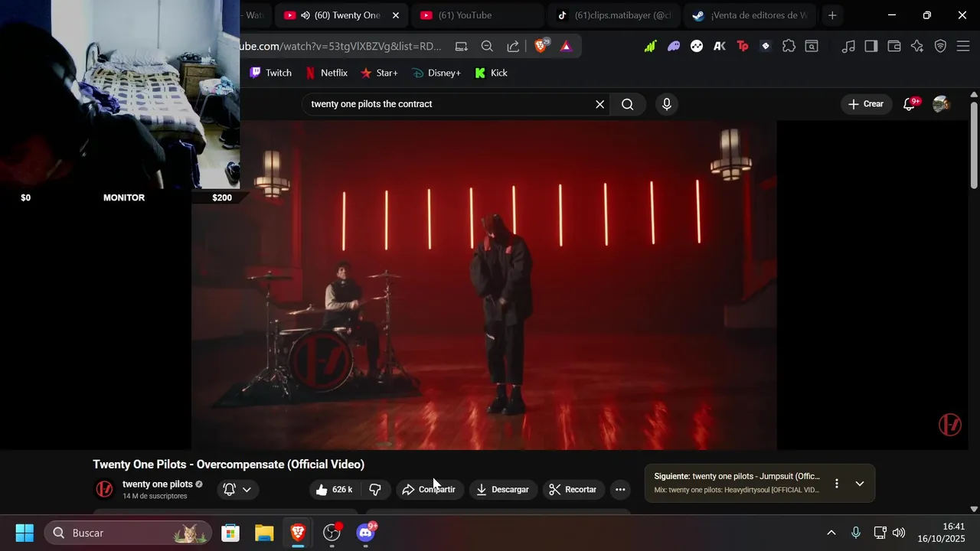
Task: Open the subscription notification bell dropdown
Action: click(238, 490)
